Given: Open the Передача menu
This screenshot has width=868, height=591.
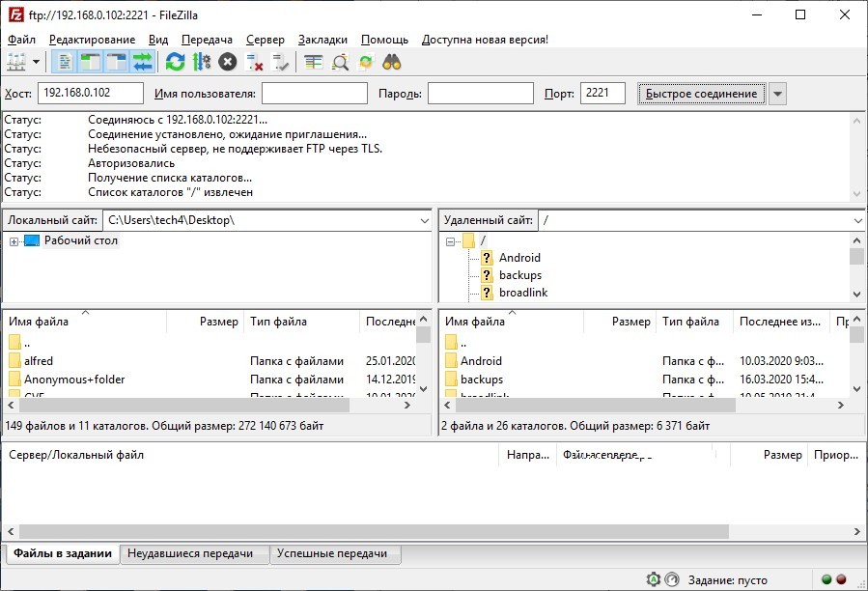Looking at the screenshot, I should 207,40.
